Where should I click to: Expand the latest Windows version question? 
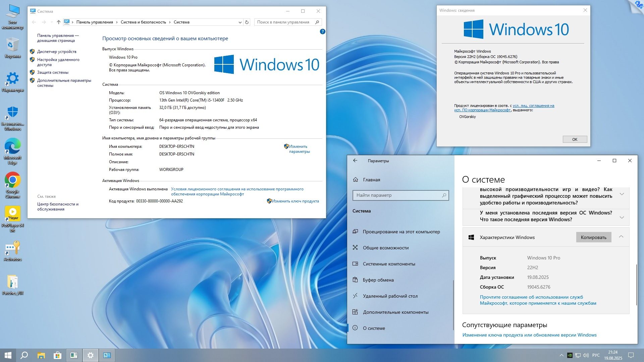click(x=622, y=217)
